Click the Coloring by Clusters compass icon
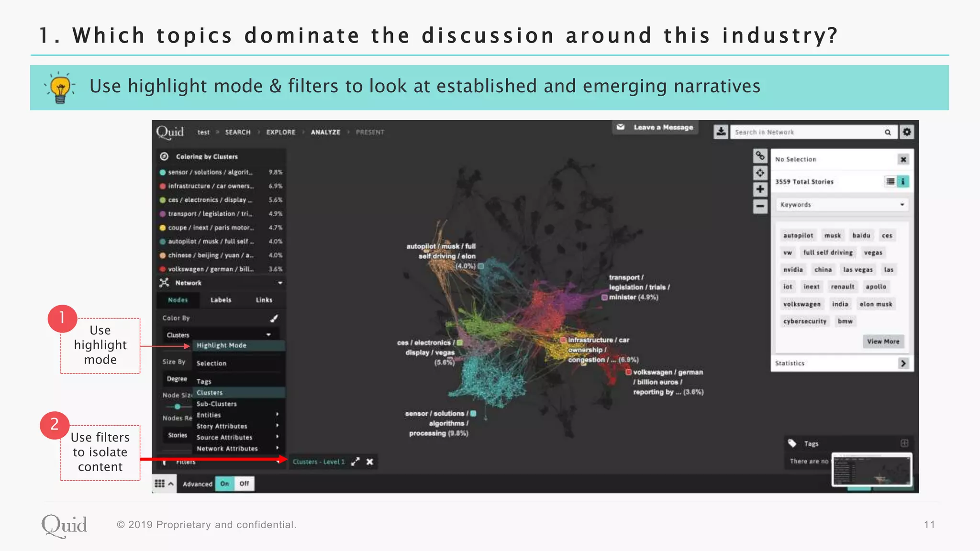Image resolution: width=980 pixels, height=551 pixels. (x=164, y=156)
